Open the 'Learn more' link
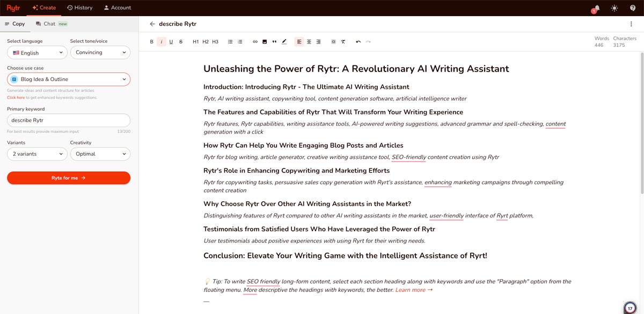The height and width of the screenshot is (314, 644). (414, 290)
